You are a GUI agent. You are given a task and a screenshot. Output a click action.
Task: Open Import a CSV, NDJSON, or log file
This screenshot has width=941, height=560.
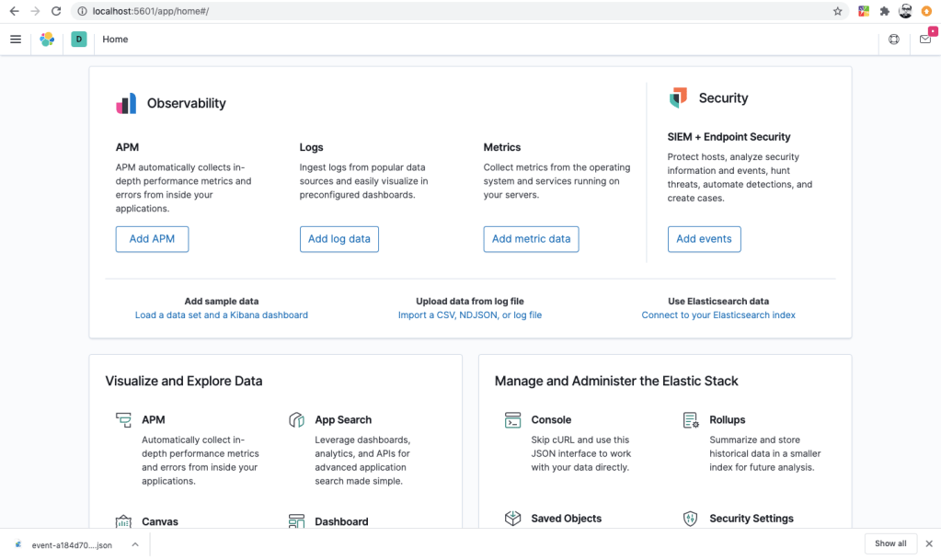[x=469, y=314]
